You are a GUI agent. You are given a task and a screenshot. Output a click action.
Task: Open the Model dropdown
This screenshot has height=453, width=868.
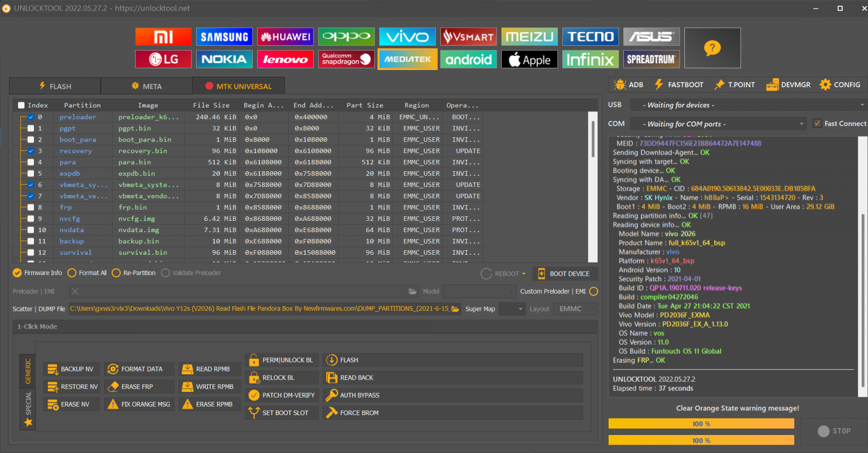click(x=479, y=291)
